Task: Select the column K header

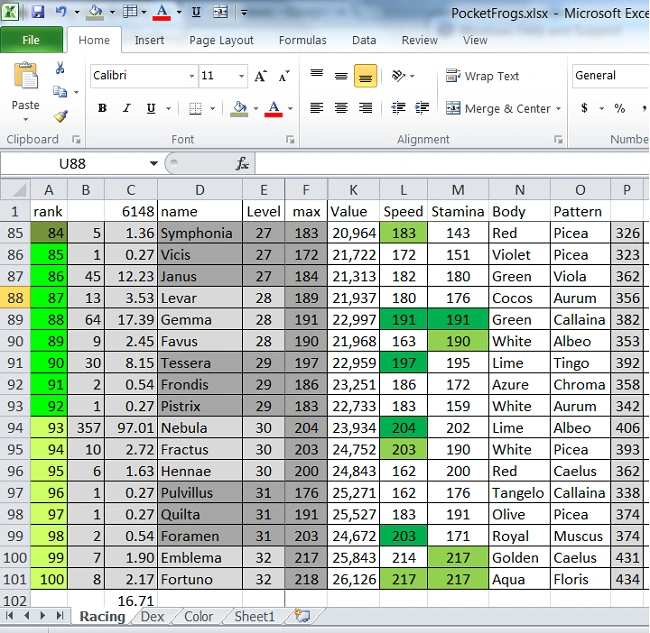Action: pos(353,190)
